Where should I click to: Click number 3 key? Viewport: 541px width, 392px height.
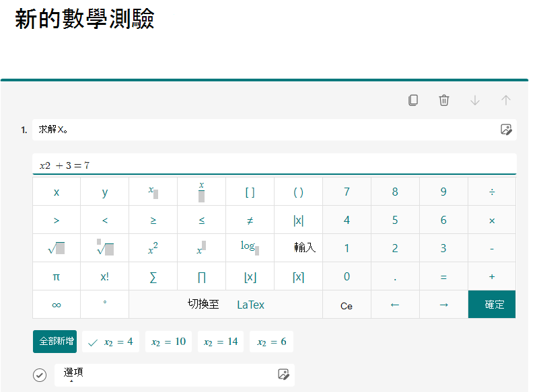443,248
